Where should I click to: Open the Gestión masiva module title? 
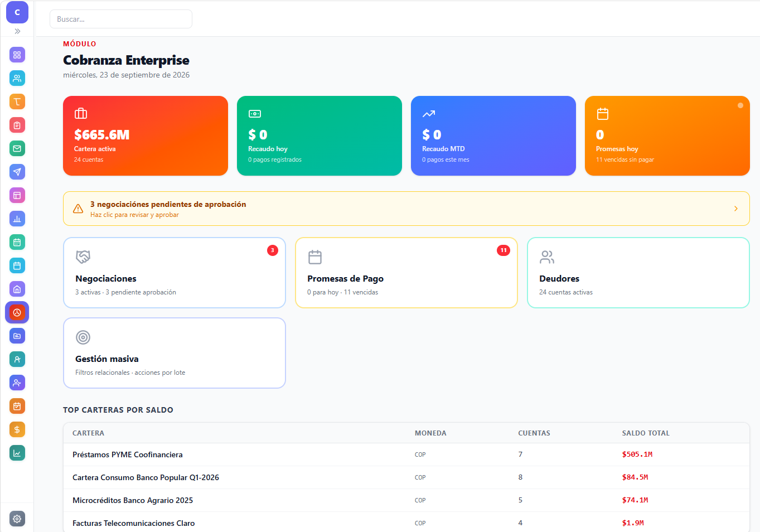tap(107, 359)
